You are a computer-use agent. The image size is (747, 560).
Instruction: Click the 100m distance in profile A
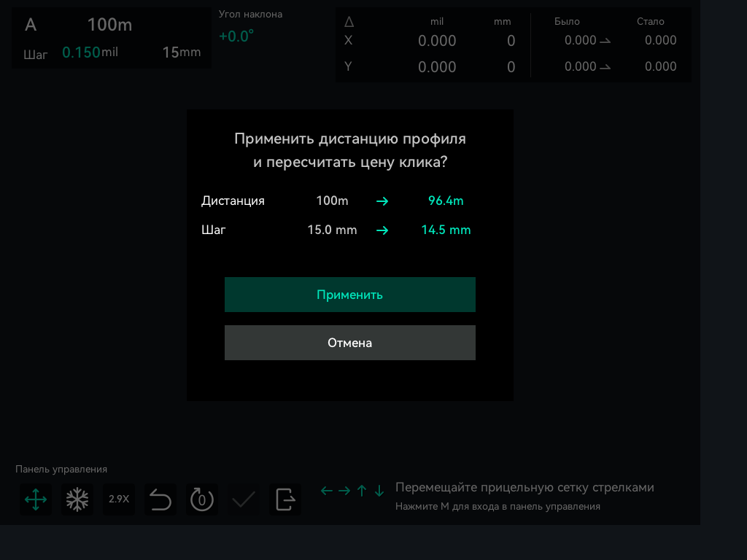point(109,25)
